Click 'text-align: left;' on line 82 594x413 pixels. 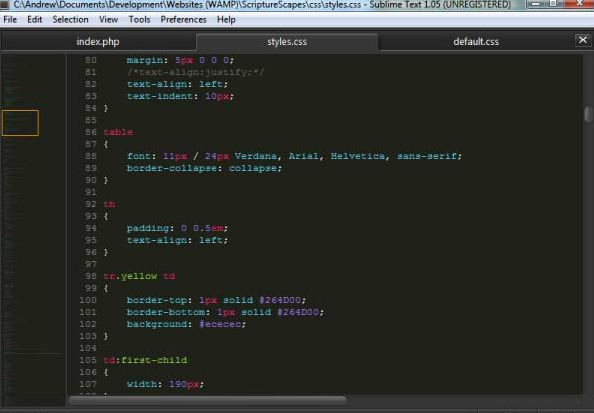tap(177, 84)
